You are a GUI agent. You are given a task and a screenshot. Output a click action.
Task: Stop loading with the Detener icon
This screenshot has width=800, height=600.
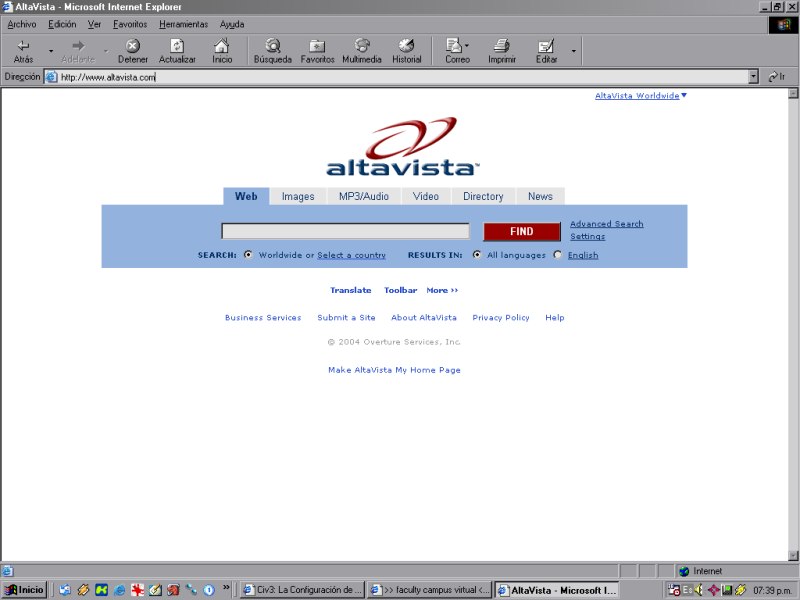click(133, 46)
